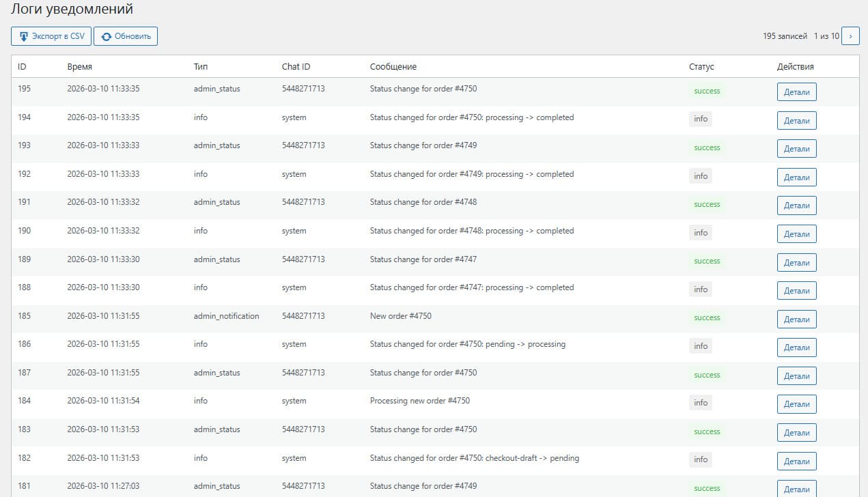Go to next page with arrow button
Image resolution: width=868 pixels, height=497 pixels.
click(850, 36)
